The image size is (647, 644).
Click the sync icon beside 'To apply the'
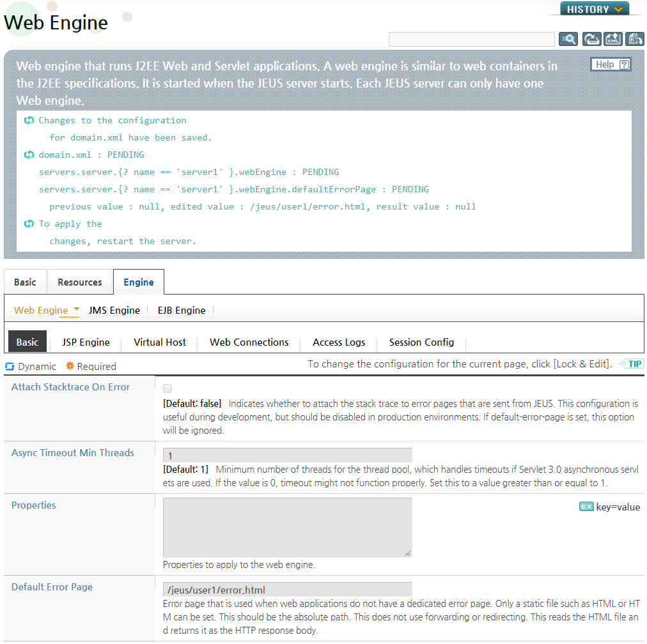tap(29, 224)
